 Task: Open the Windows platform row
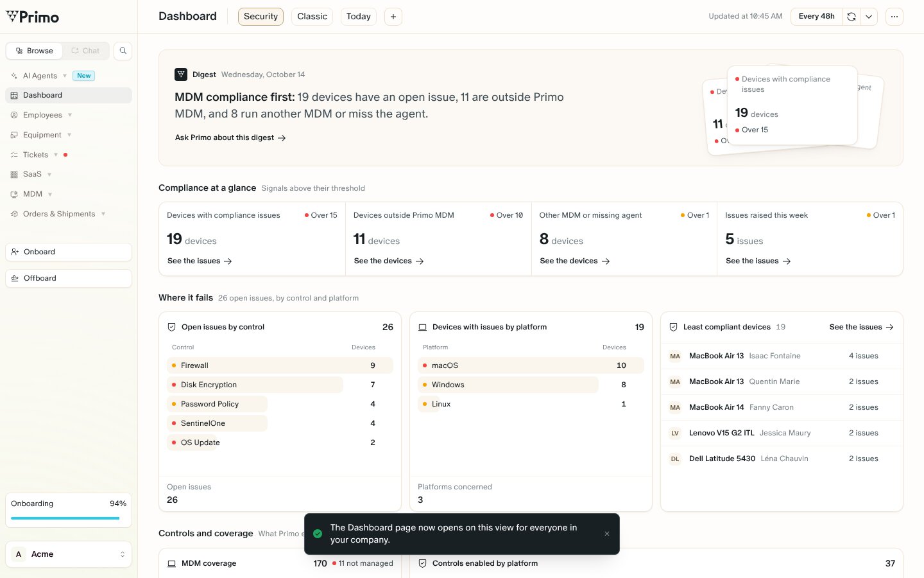tap(531, 385)
